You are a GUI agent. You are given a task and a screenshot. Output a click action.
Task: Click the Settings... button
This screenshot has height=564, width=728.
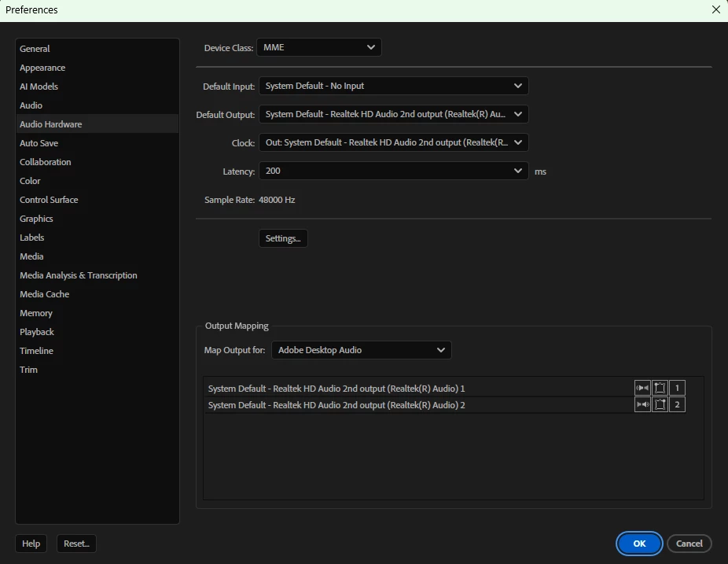click(x=283, y=238)
